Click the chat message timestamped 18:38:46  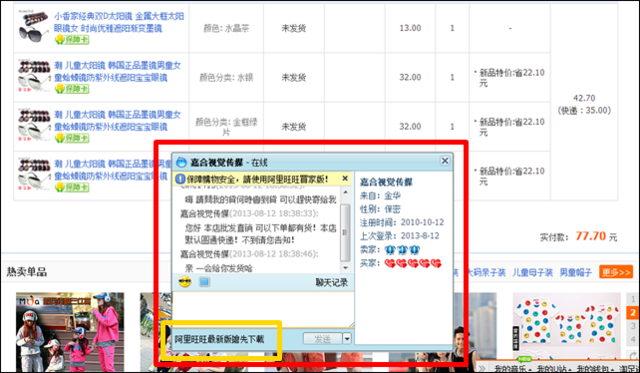tap(218, 269)
